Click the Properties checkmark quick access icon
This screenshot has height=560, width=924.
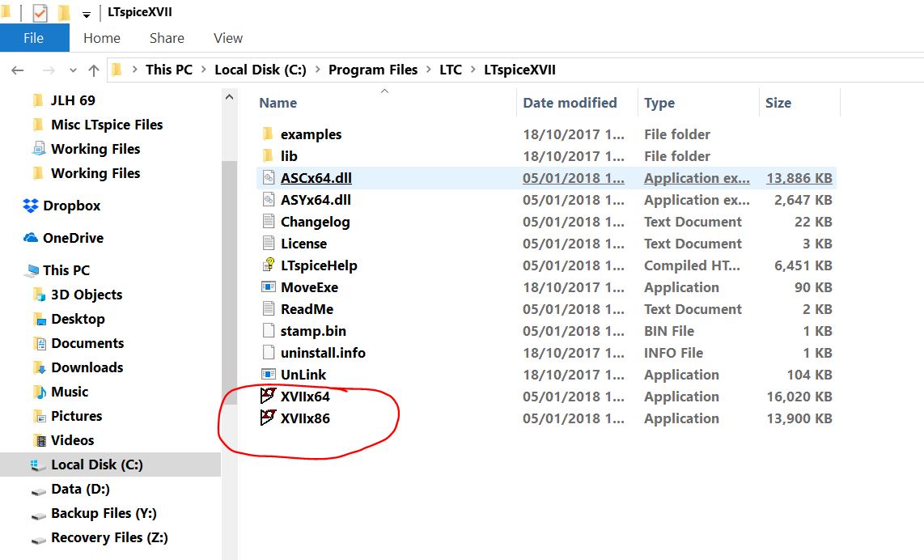(x=40, y=12)
